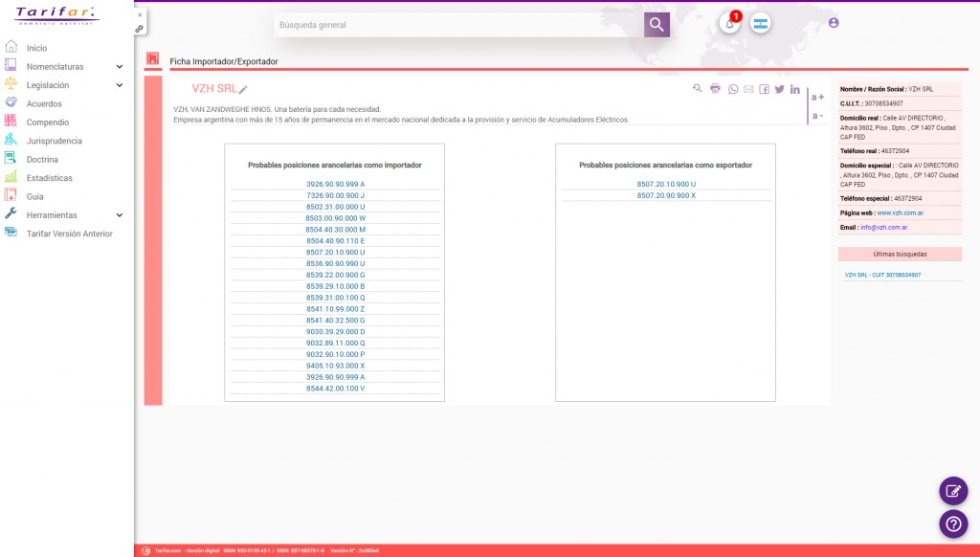Open importer position 8536.90.90.990 U
Image resolution: width=980 pixels, height=557 pixels.
point(336,264)
